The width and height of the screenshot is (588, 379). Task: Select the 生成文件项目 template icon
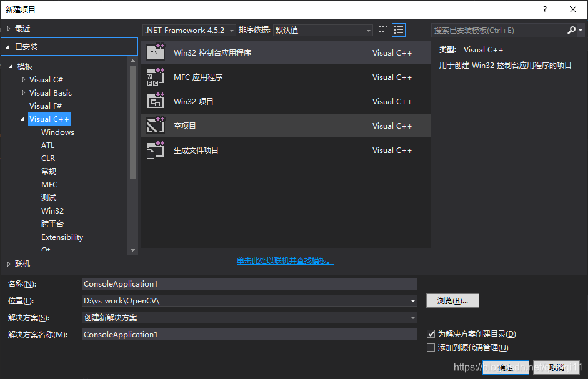(x=155, y=150)
